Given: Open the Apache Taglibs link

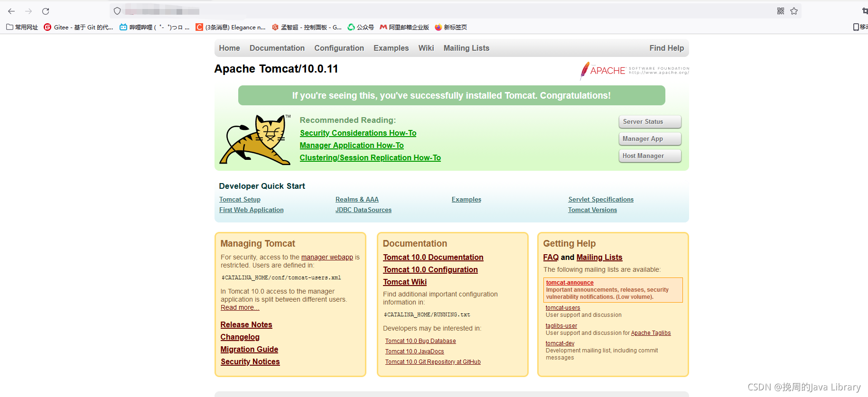Looking at the screenshot, I should point(651,333).
